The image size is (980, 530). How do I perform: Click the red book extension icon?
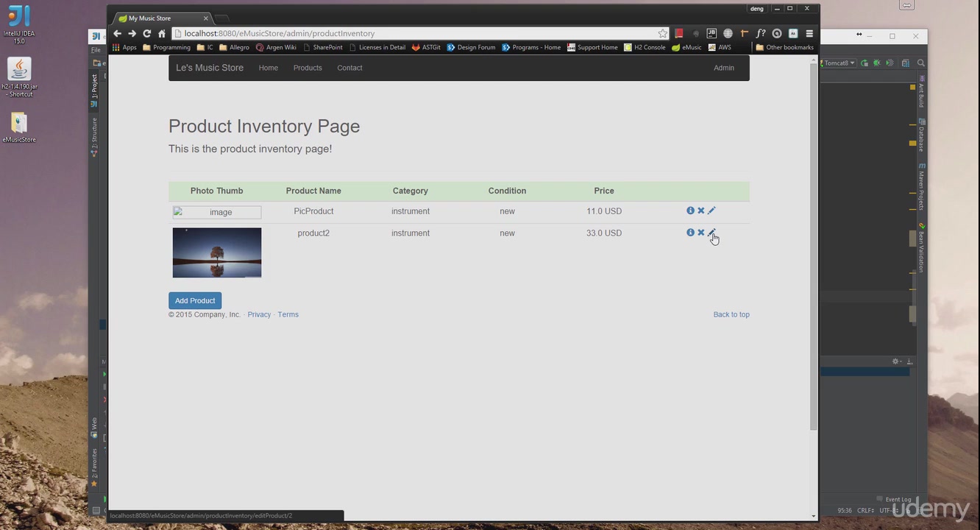[679, 33]
